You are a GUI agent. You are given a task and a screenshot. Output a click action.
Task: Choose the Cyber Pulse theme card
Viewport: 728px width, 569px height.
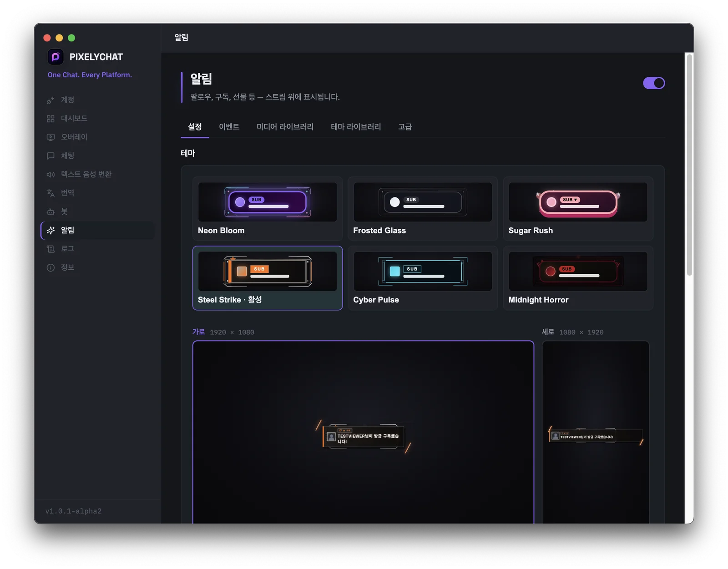pyautogui.click(x=423, y=278)
